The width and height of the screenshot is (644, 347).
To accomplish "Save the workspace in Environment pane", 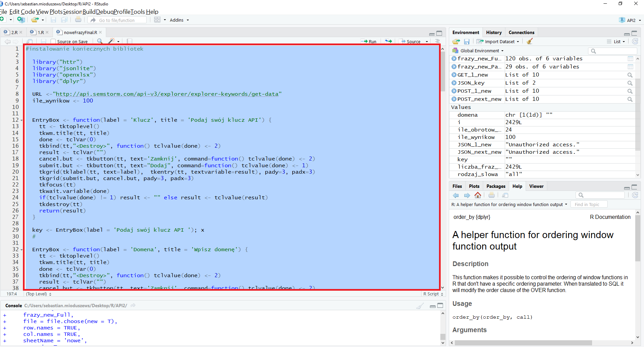I will point(467,41).
